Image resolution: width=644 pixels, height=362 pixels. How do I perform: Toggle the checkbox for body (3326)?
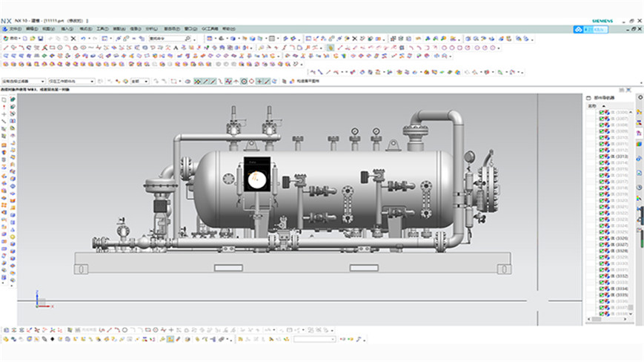[602, 238]
